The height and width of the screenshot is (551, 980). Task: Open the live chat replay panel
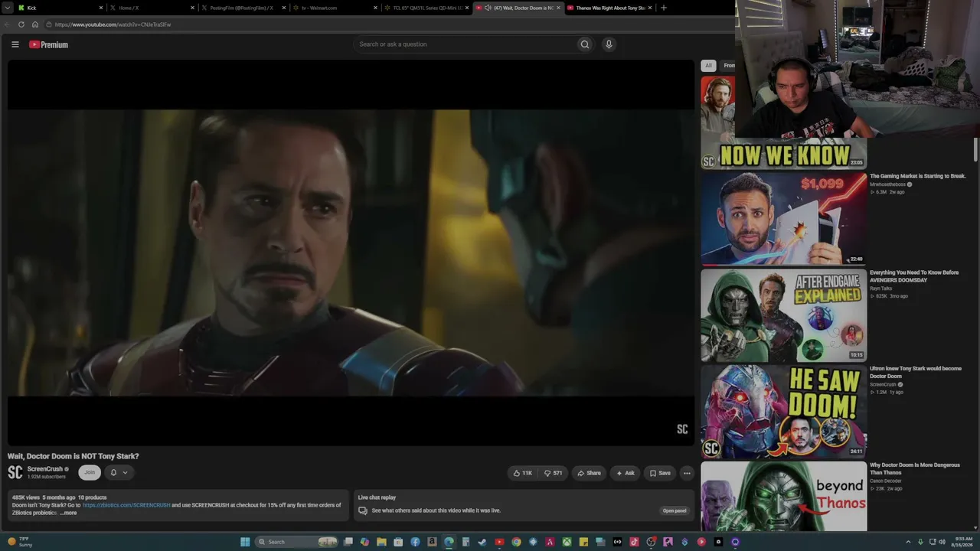[675, 510]
